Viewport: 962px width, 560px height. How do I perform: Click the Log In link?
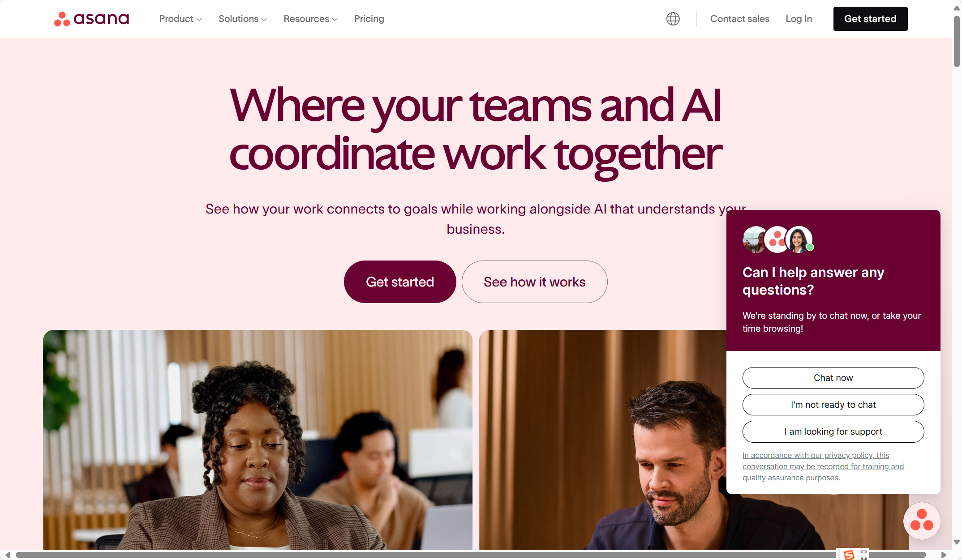[x=799, y=19]
